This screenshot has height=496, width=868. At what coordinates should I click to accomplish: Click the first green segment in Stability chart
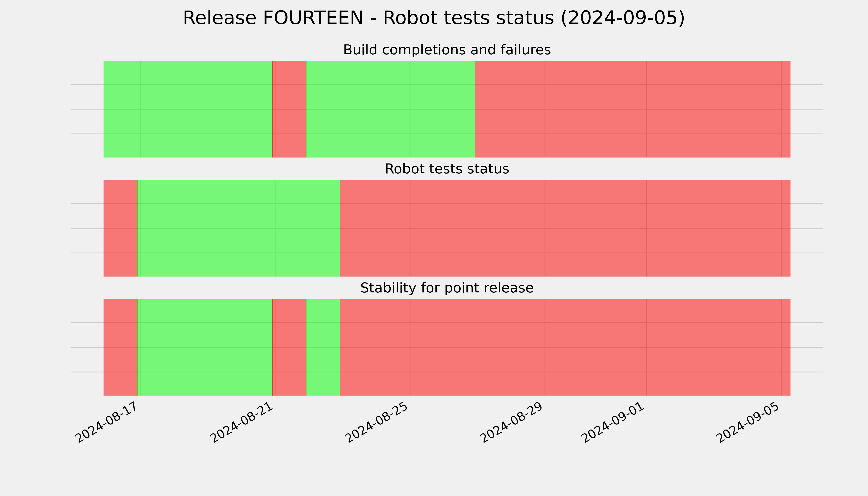(x=205, y=347)
